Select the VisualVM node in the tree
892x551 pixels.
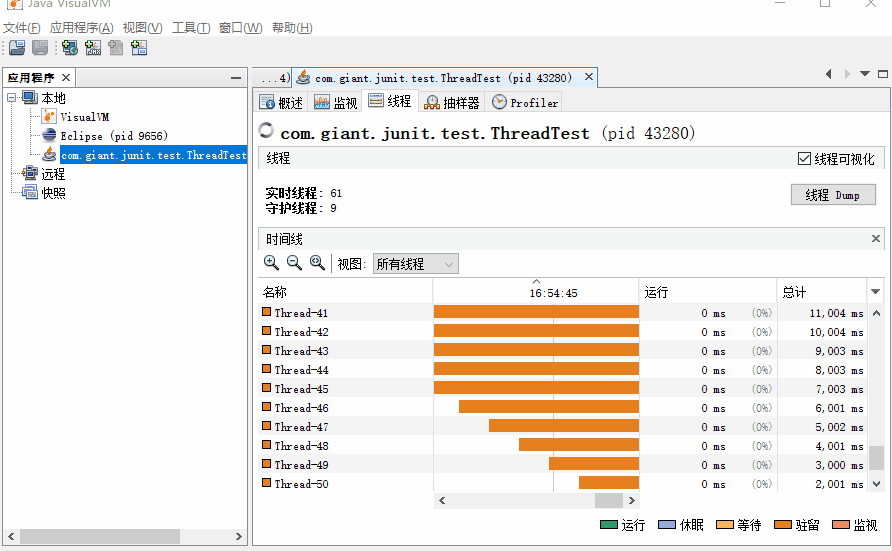coord(84,117)
